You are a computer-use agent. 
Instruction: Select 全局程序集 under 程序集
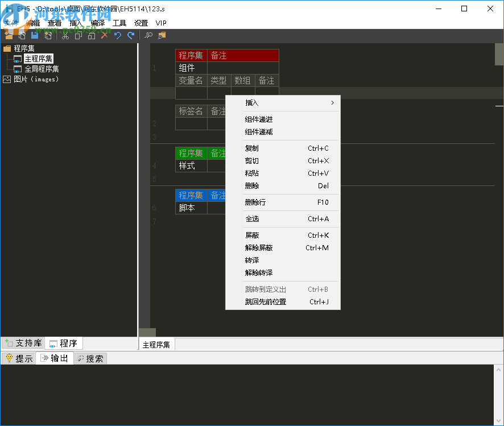(41, 68)
